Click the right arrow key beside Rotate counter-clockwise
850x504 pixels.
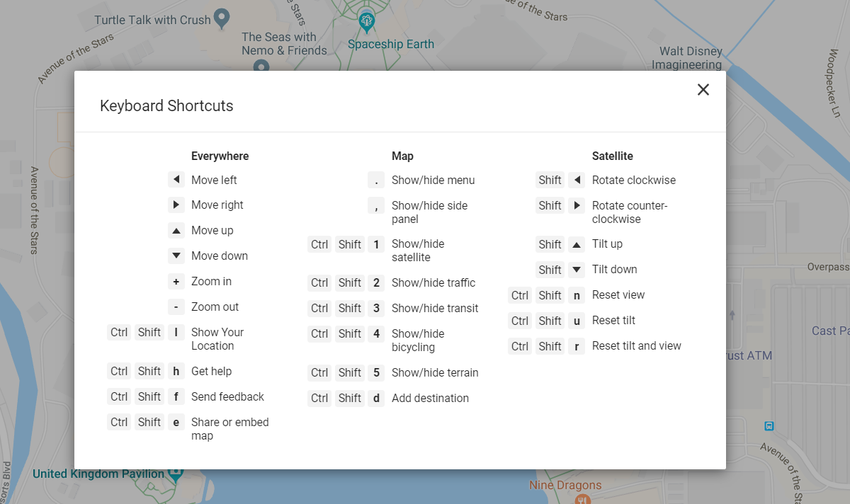pyautogui.click(x=577, y=205)
